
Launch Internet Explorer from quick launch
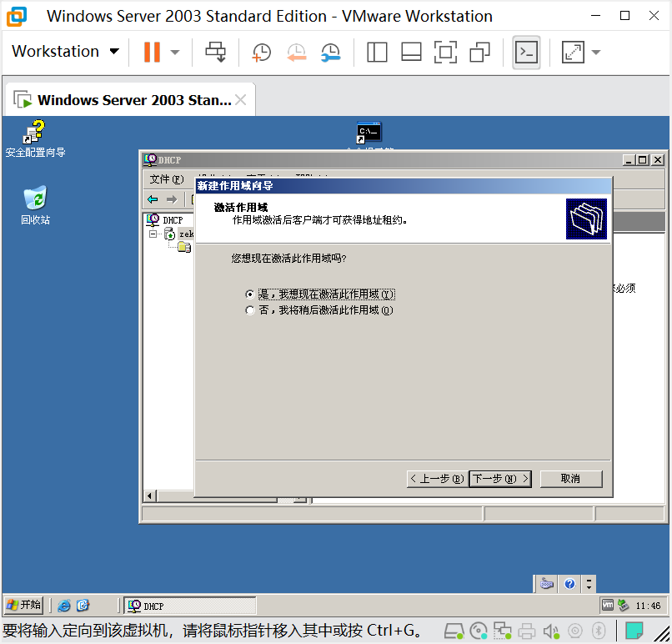tap(64, 606)
